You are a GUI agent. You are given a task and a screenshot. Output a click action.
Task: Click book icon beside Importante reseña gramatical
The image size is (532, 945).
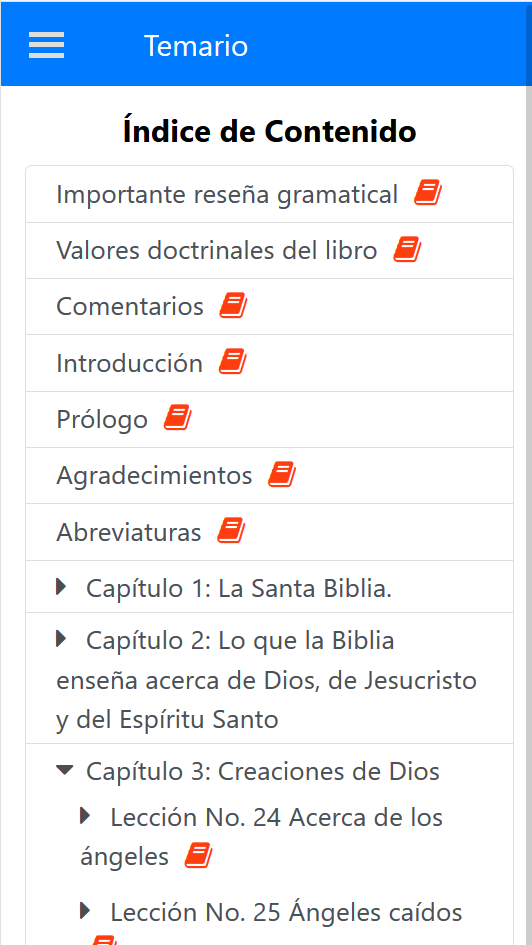coord(428,193)
